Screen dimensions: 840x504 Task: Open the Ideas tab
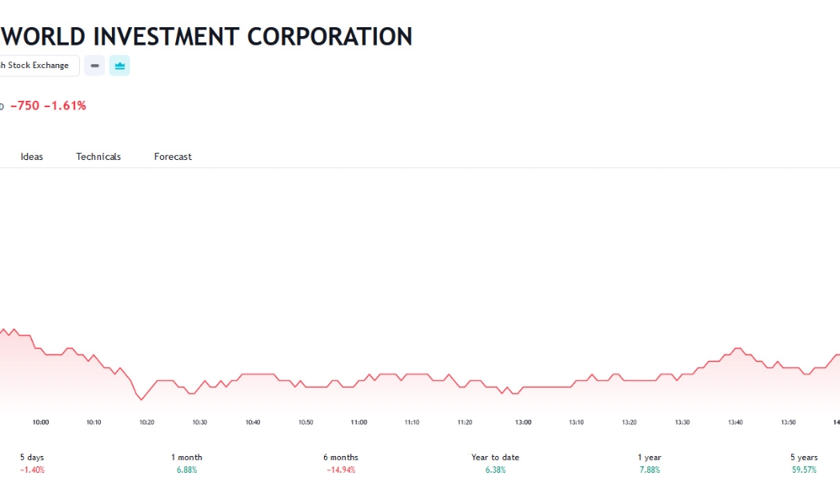point(32,156)
